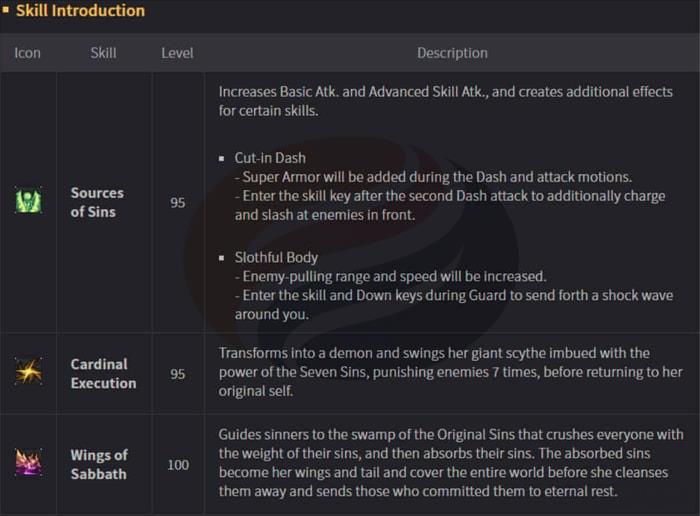The height and width of the screenshot is (516, 700).
Task: Select the Cardinal Execution skill name
Action: 103,373
